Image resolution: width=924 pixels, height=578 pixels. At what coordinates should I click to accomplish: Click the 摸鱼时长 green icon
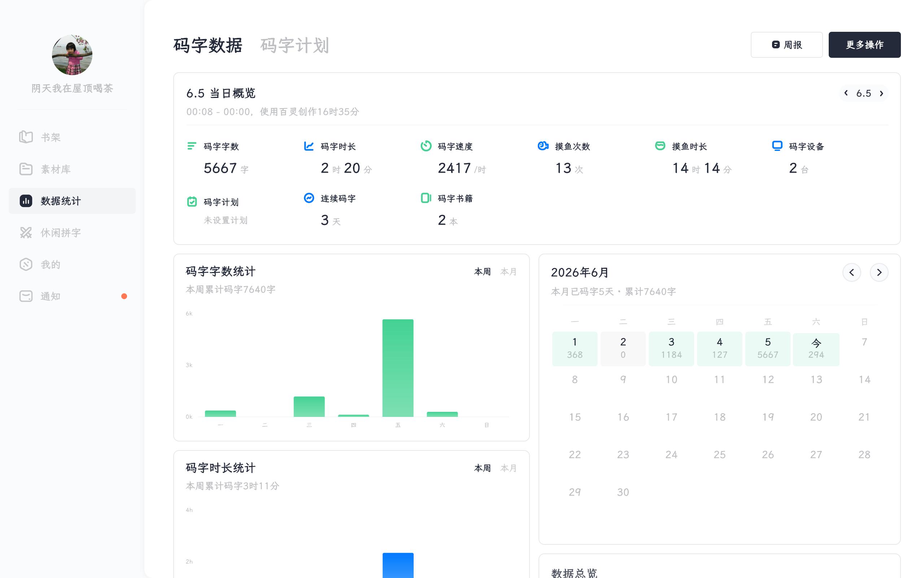(660, 146)
